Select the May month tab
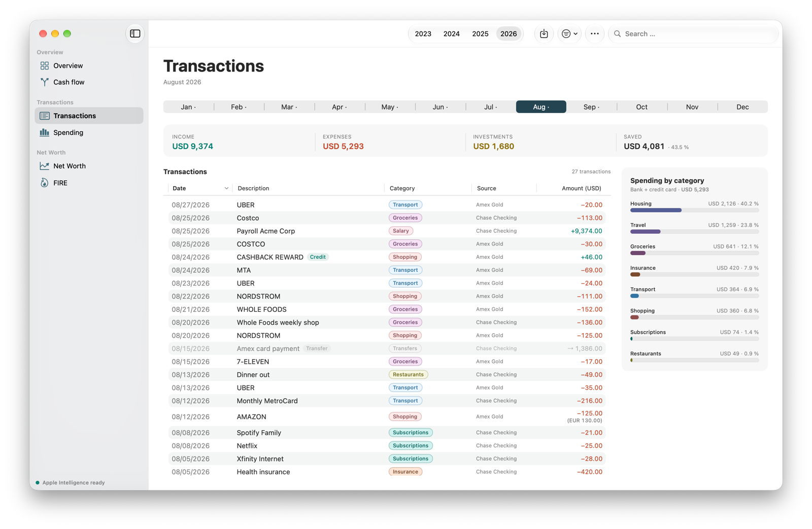 pos(390,107)
